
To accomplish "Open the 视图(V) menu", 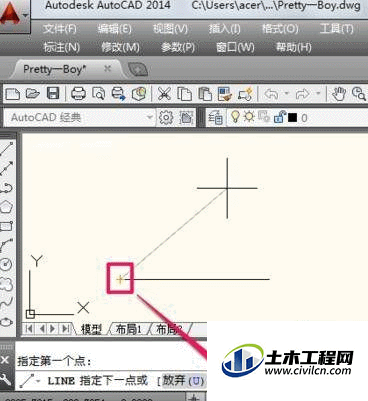I will [x=170, y=29].
